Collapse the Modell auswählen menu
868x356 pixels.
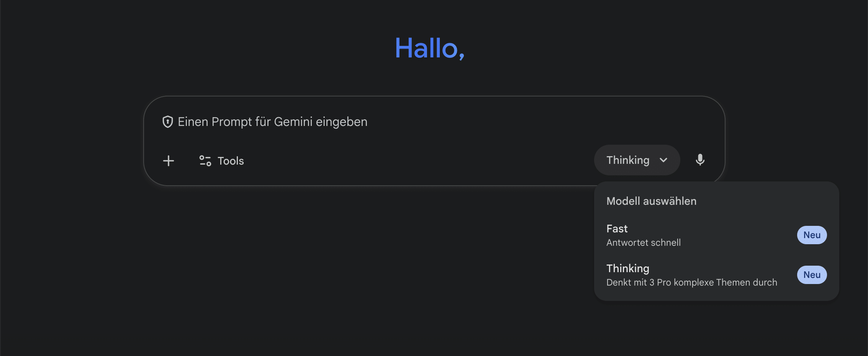pyautogui.click(x=637, y=160)
